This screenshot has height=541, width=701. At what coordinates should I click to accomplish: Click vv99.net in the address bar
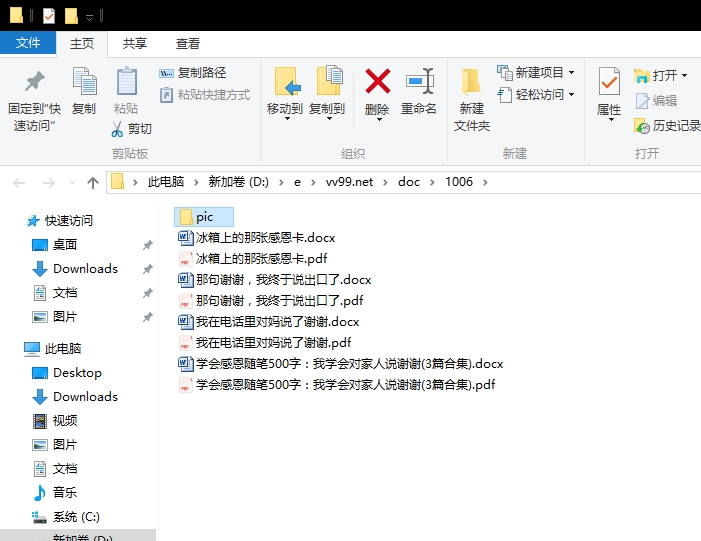(x=349, y=182)
